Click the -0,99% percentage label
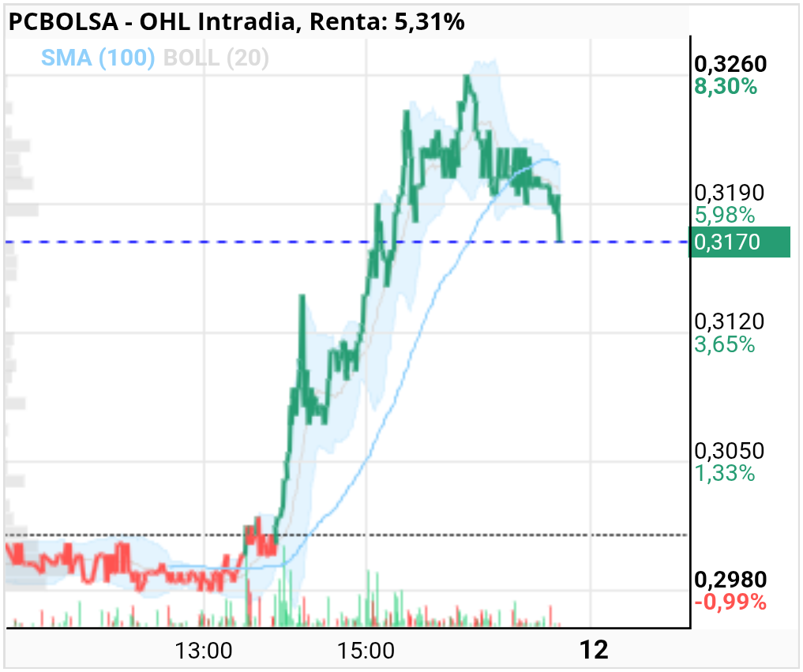 point(730,602)
